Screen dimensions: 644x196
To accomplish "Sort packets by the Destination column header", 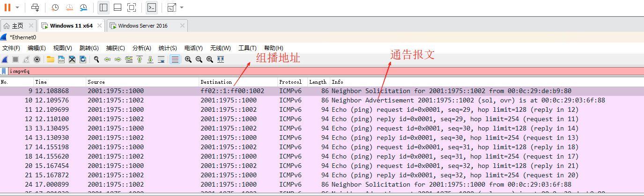I will coord(238,82).
